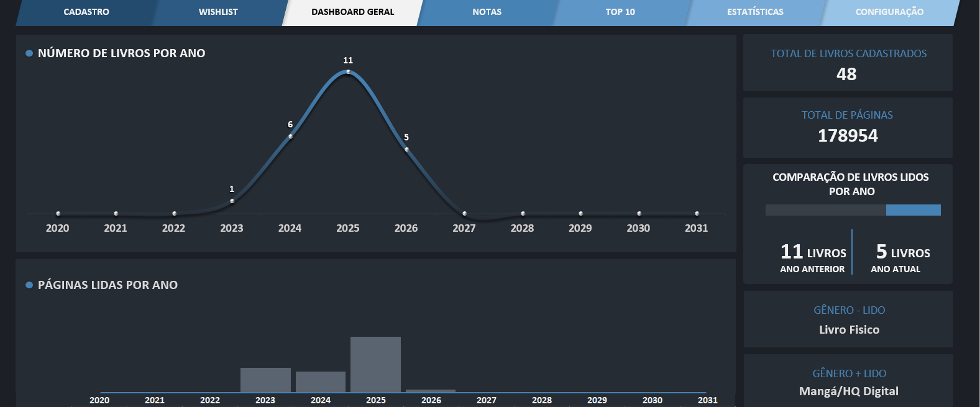The height and width of the screenshot is (407, 980).
Task: Click the "11 LIVROS" previous-year figure
Action: [x=813, y=252]
